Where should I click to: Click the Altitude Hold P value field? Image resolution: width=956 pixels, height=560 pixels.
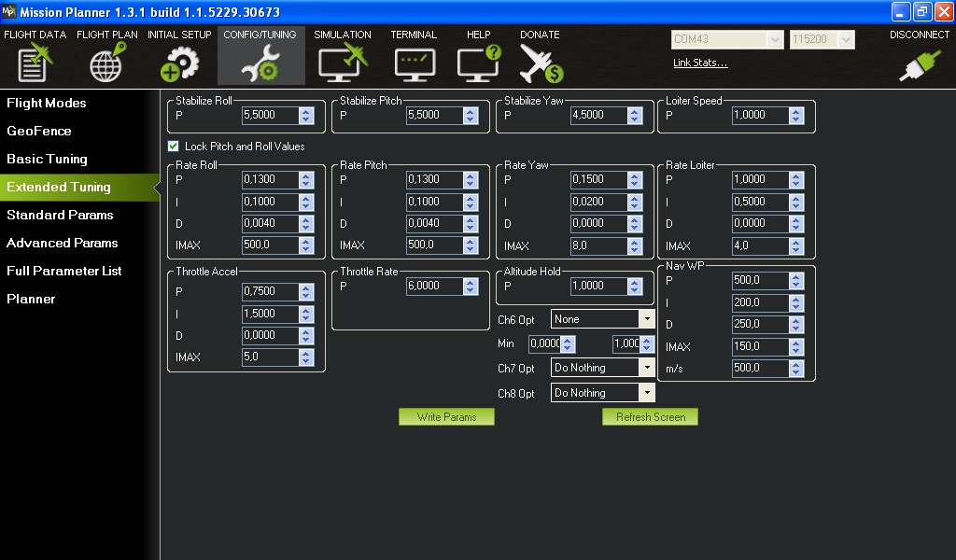[x=598, y=287]
